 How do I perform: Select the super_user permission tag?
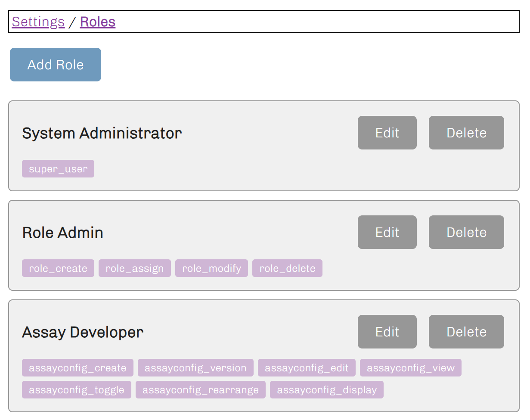(x=58, y=169)
